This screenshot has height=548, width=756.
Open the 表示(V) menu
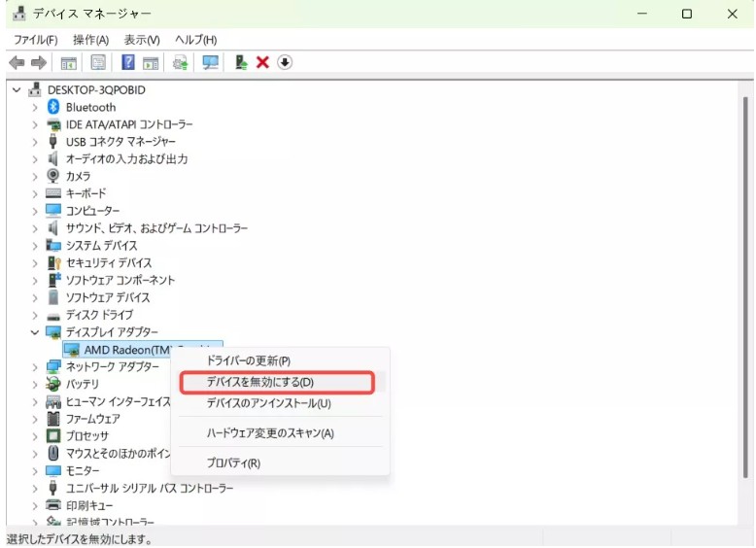[x=141, y=40]
